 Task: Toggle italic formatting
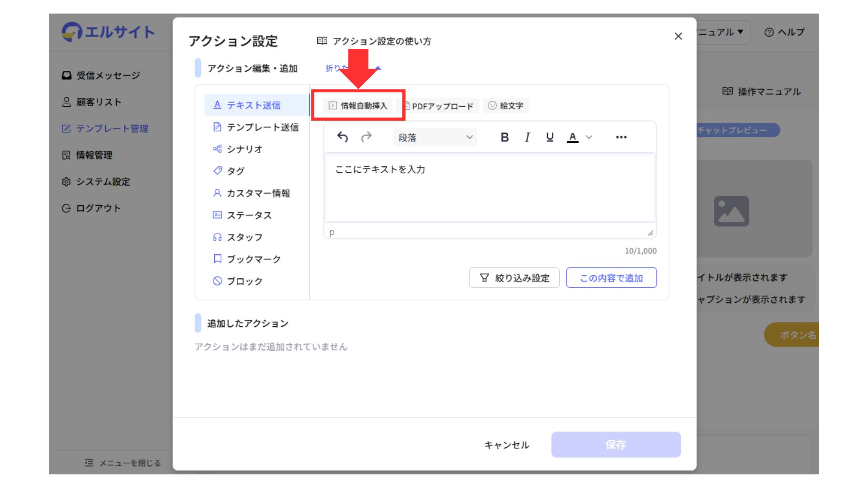[527, 137]
